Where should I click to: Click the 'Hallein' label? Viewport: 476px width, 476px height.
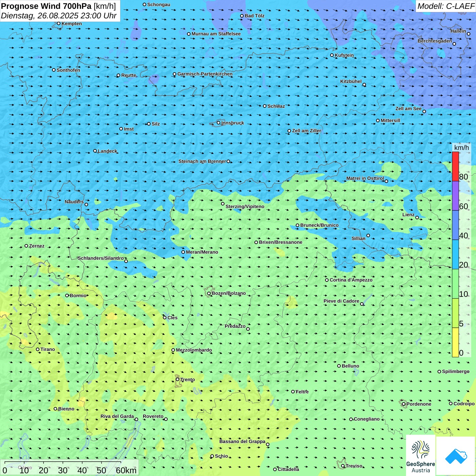458,31
